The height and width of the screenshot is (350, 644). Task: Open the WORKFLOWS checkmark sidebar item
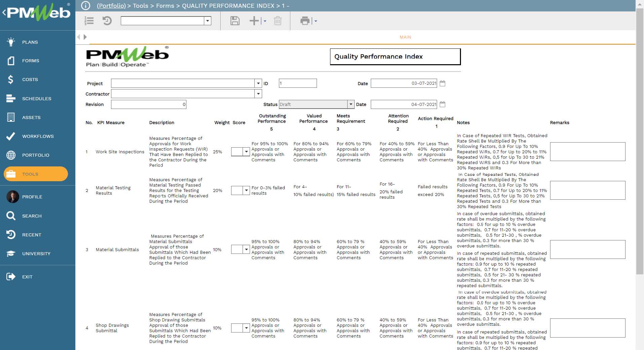tap(38, 136)
